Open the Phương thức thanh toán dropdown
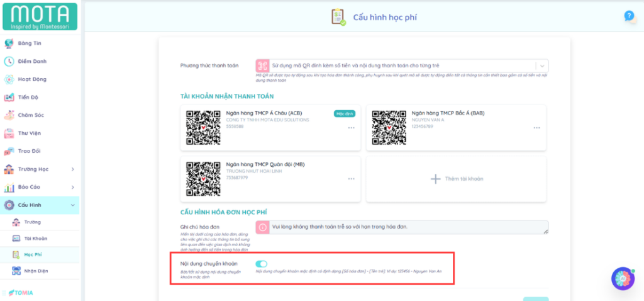The height and width of the screenshot is (301, 644). click(541, 65)
